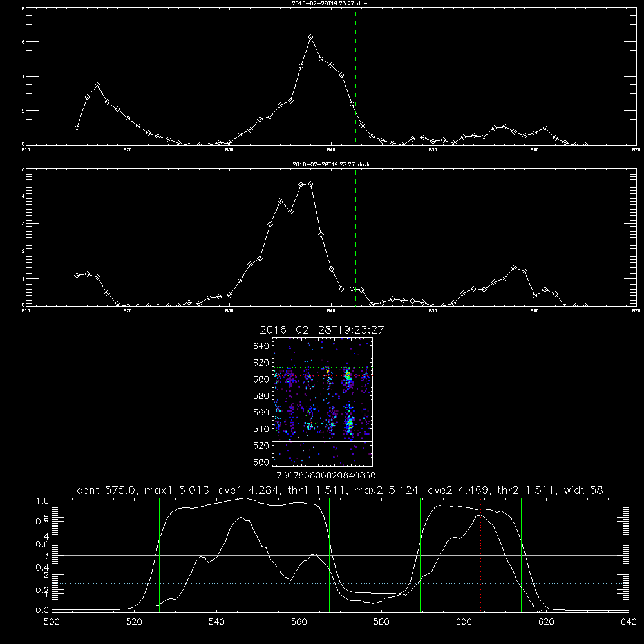The height and width of the screenshot is (644, 644).
Task: Click the dusk plot title text
Action: (331, 164)
